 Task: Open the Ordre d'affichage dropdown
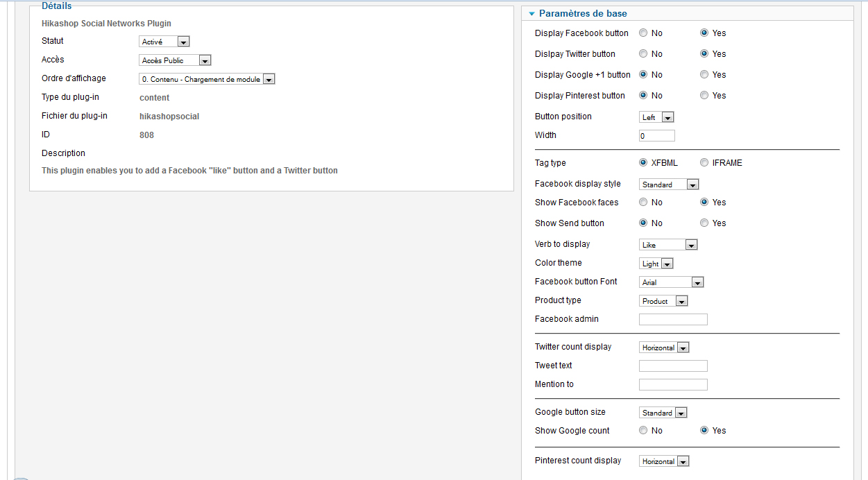tap(207, 79)
